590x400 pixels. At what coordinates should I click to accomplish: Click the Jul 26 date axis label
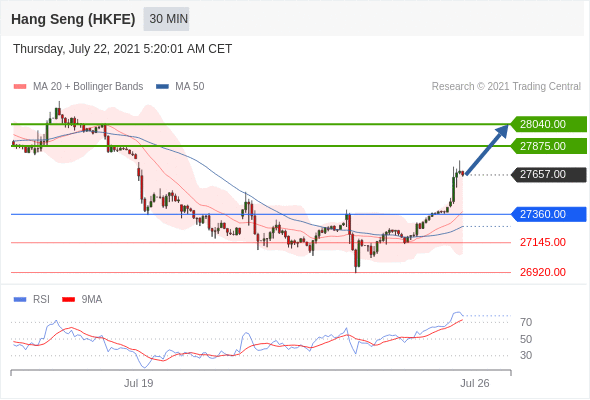point(475,383)
